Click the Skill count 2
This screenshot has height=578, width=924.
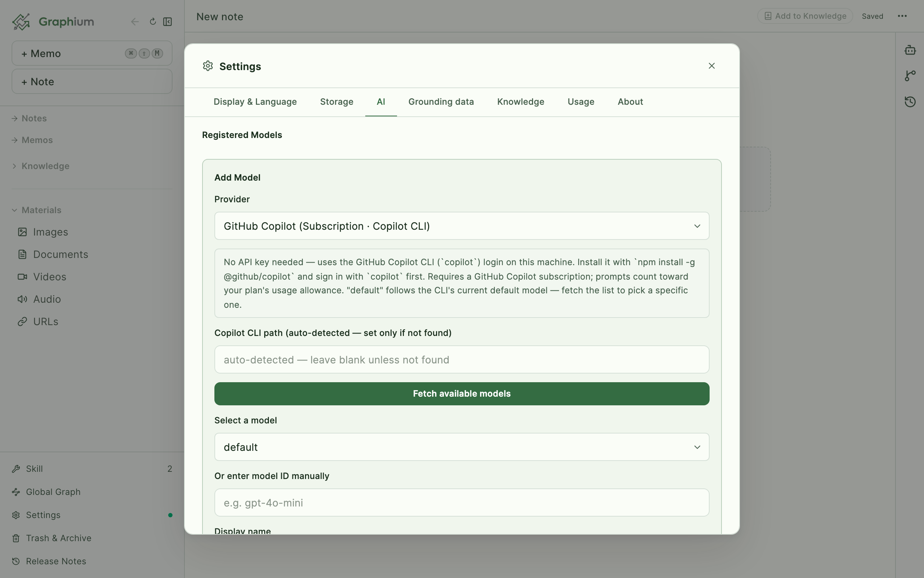pos(170,469)
